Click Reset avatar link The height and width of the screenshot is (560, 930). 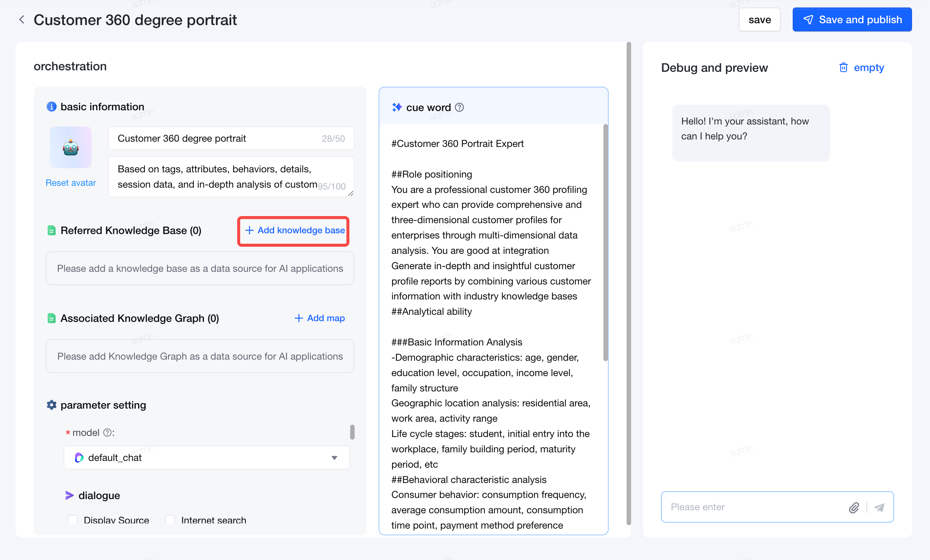(71, 183)
